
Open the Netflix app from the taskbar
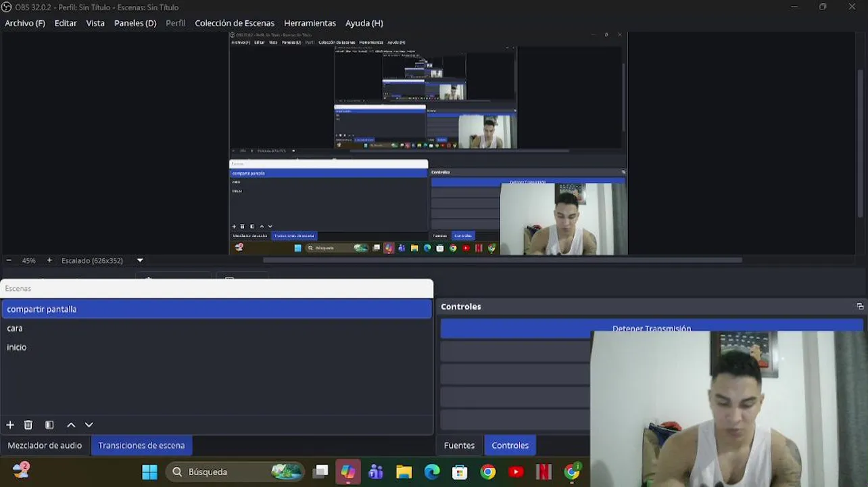[544, 471]
